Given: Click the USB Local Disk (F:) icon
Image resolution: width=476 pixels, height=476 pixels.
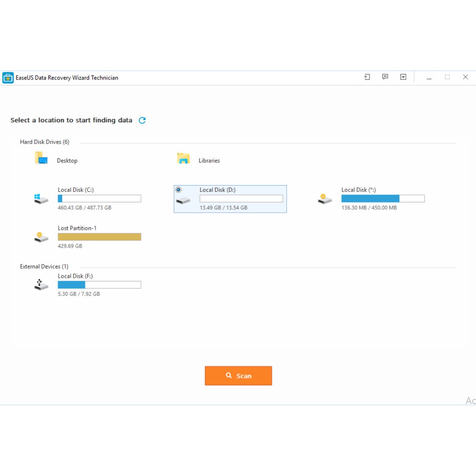Looking at the screenshot, I should coord(41,284).
